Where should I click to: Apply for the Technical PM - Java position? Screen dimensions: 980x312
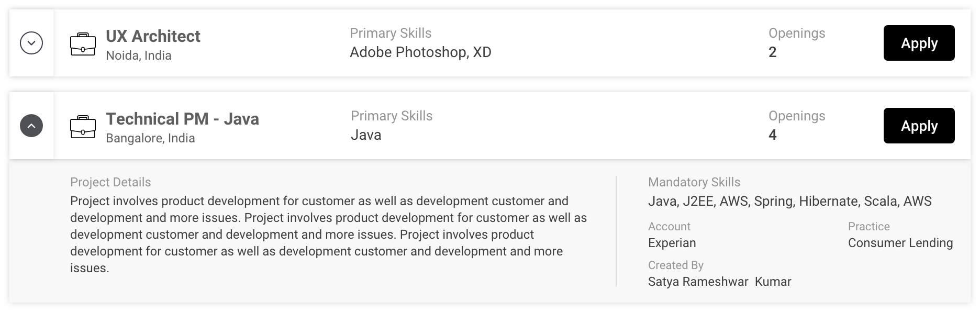point(919,126)
